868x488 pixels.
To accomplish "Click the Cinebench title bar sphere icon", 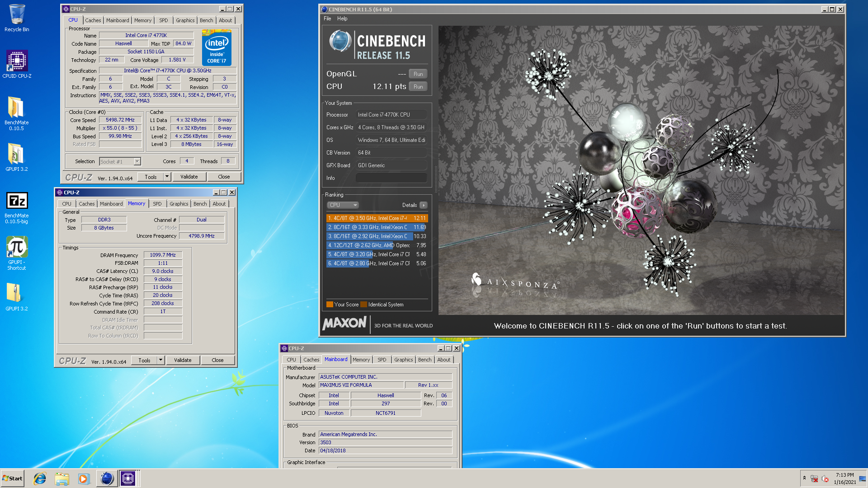I will point(324,9).
